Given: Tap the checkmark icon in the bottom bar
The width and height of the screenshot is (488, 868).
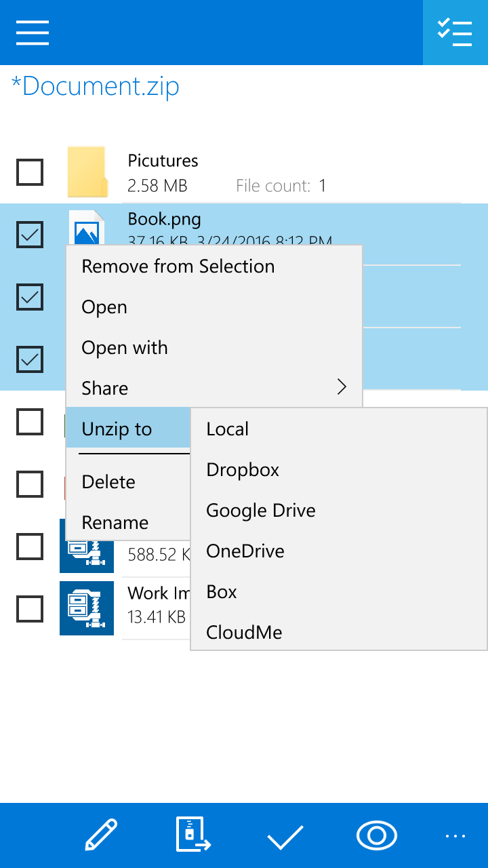Looking at the screenshot, I should click(285, 837).
